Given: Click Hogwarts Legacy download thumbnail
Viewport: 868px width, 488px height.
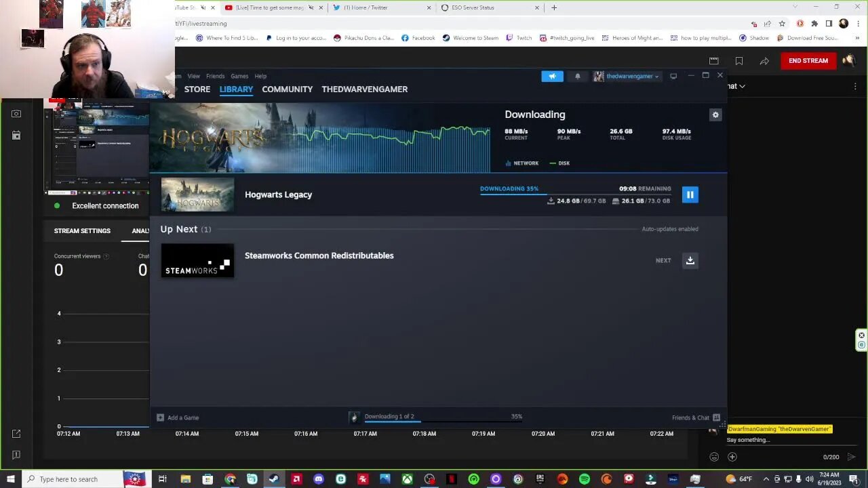Looking at the screenshot, I should click(x=197, y=195).
